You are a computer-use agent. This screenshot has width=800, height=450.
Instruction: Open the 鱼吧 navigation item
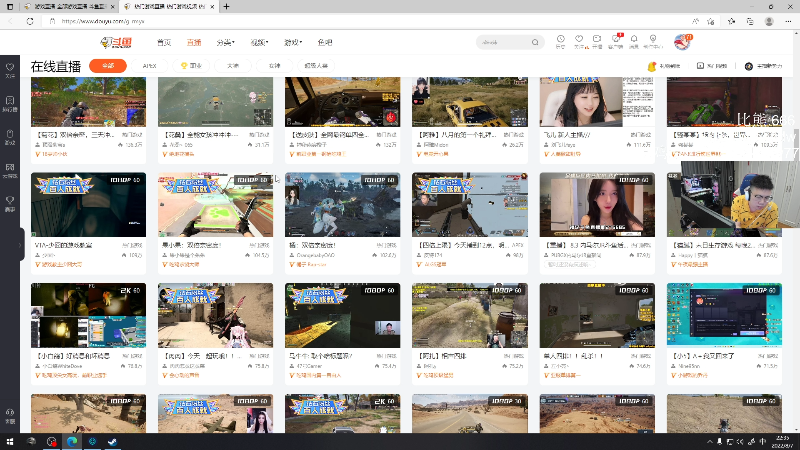325,42
